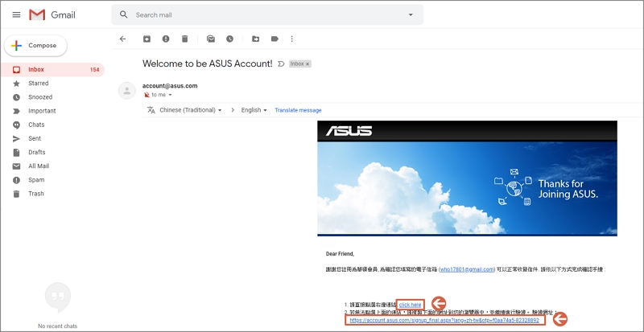Screen dimensions: 644x332
Task: Open the account.asus.com signup_final URL link
Action: click(x=444, y=320)
